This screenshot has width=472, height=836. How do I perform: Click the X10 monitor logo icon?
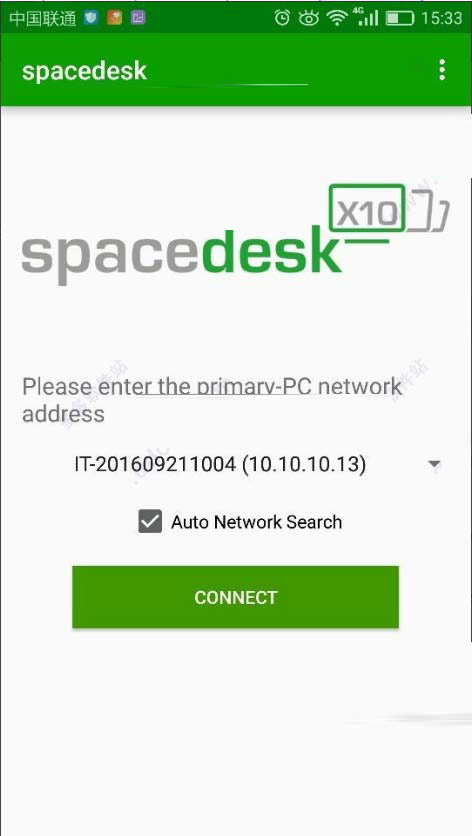coord(389,209)
